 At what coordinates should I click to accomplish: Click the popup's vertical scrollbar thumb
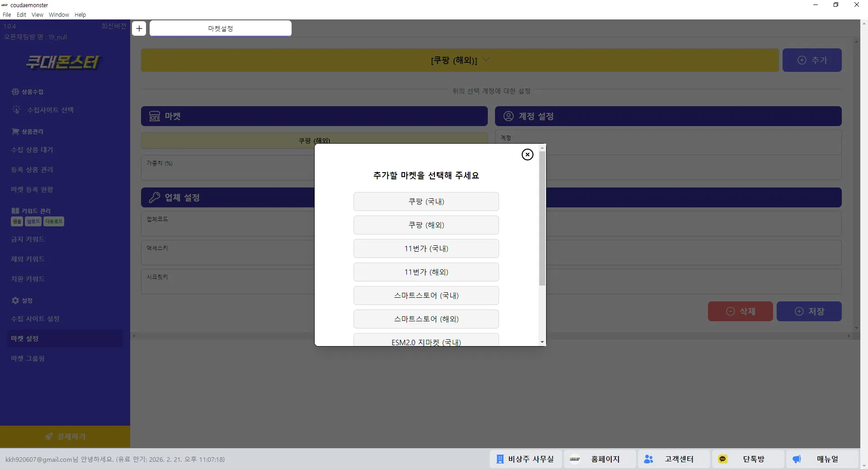(x=542, y=218)
